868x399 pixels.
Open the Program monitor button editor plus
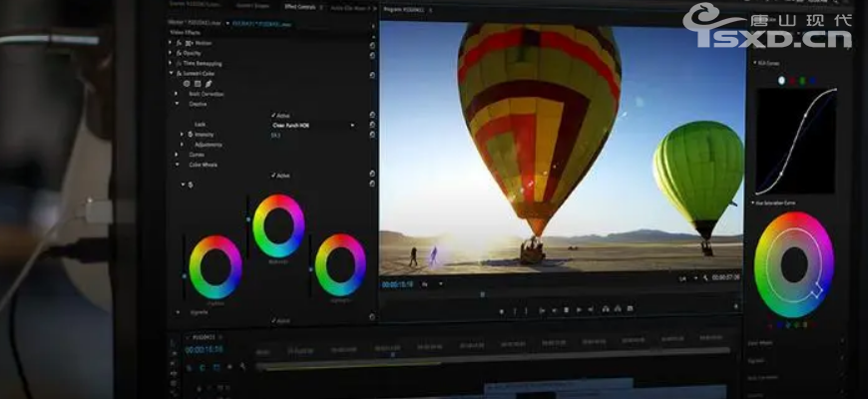coord(735,306)
